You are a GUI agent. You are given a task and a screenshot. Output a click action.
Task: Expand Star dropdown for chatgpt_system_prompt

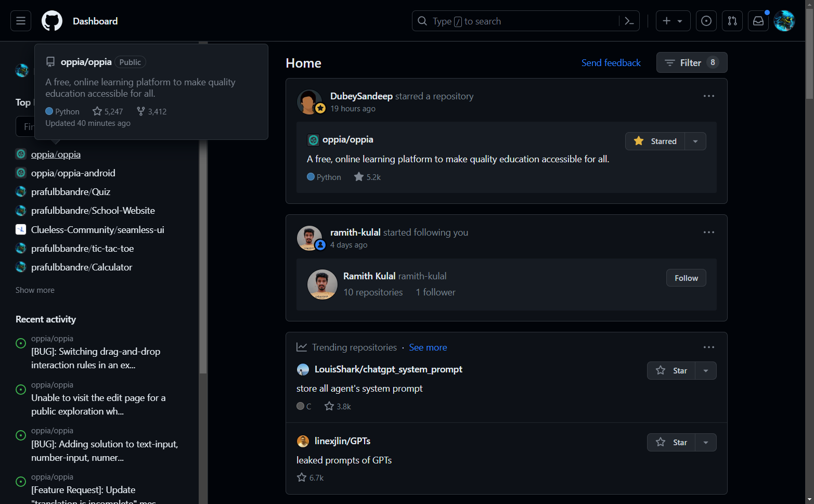706,371
